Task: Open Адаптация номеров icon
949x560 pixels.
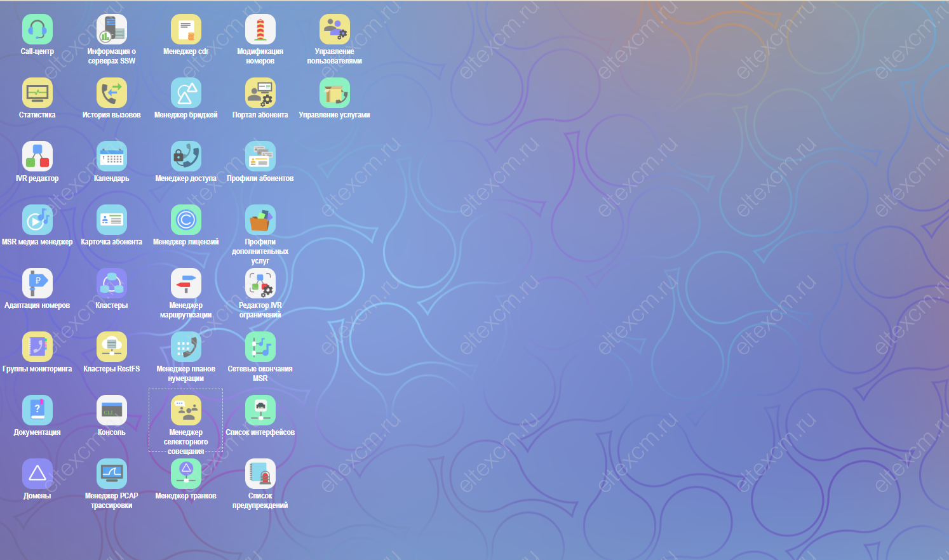Action: tap(37, 283)
